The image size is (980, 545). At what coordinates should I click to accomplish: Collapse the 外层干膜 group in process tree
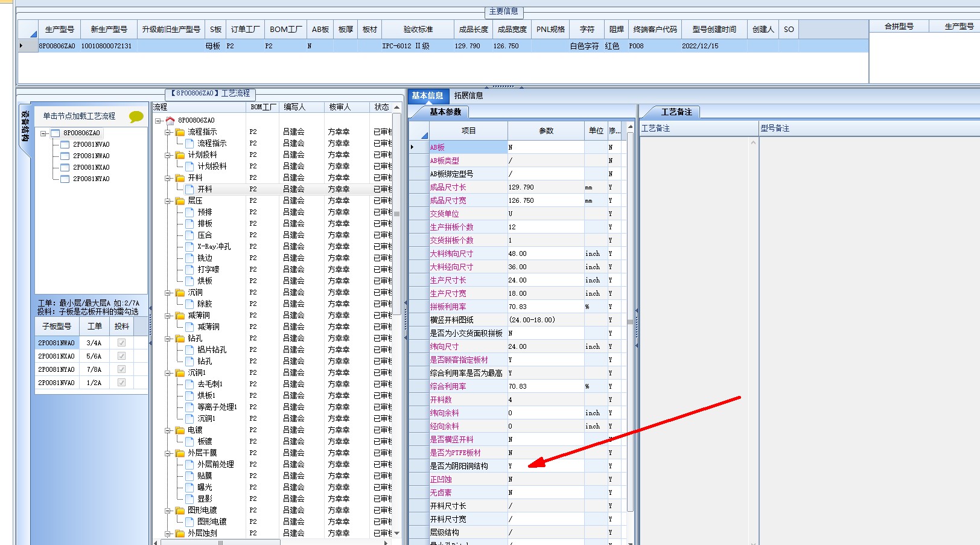168,453
